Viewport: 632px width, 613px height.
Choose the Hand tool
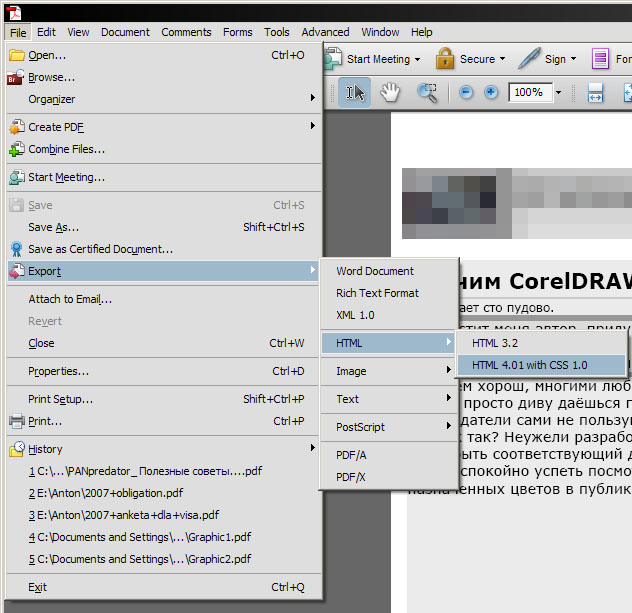click(x=390, y=93)
